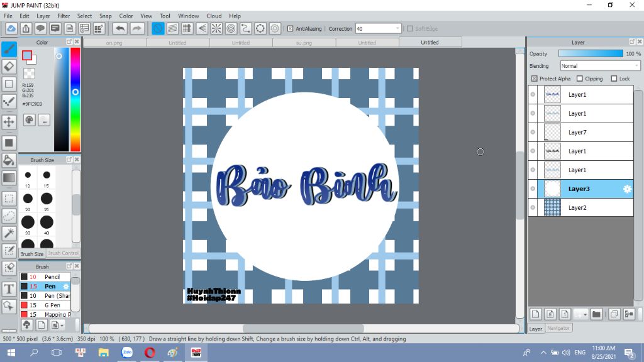Open the Filter menu
This screenshot has height=362, width=644.
64,16
